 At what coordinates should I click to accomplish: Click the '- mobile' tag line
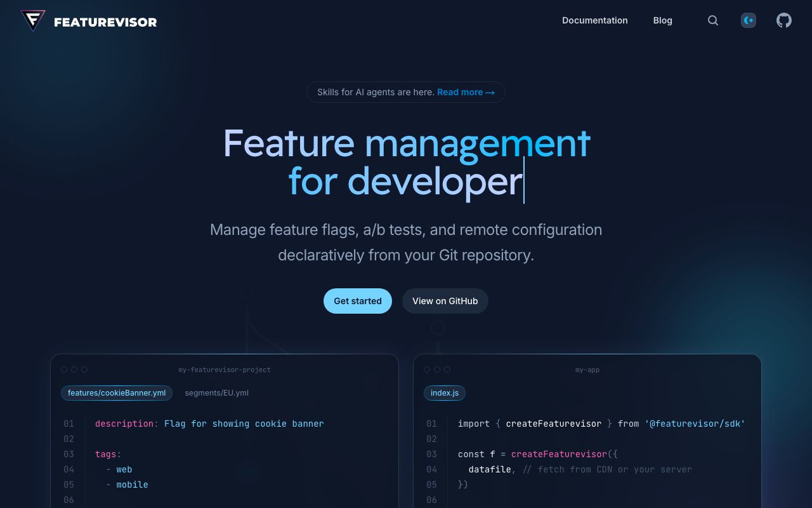point(127,485)
